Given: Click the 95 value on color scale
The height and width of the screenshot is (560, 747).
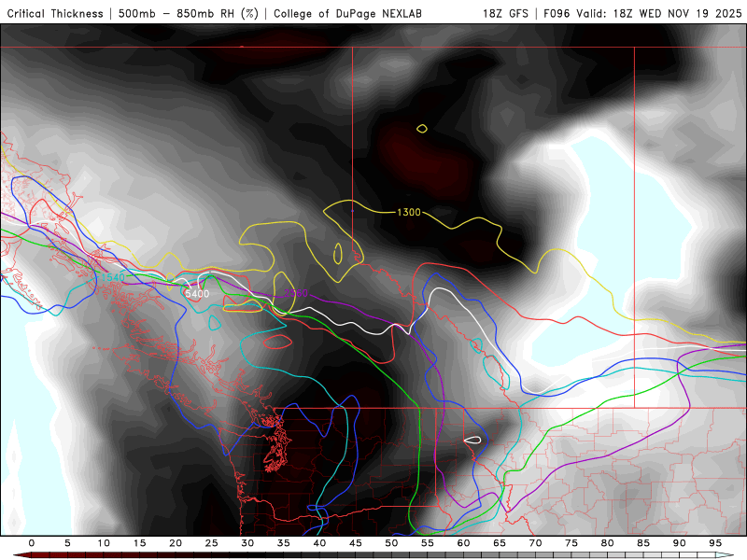Looking at the screenshot, I should click(715, 543).
